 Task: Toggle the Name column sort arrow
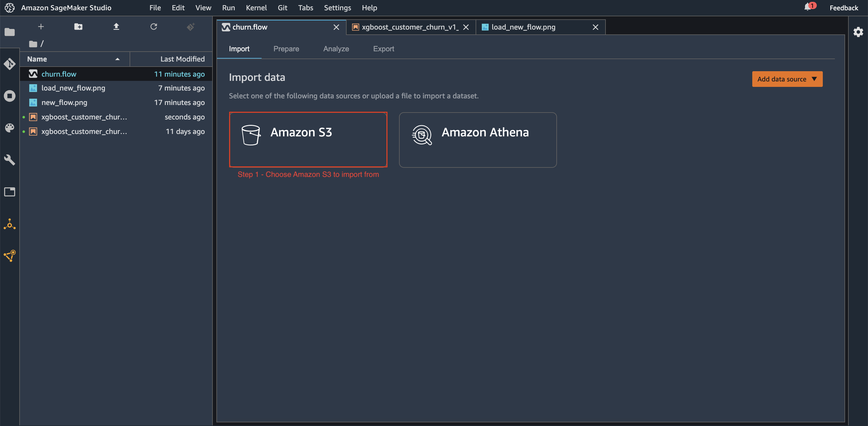(x=117, y=59)
